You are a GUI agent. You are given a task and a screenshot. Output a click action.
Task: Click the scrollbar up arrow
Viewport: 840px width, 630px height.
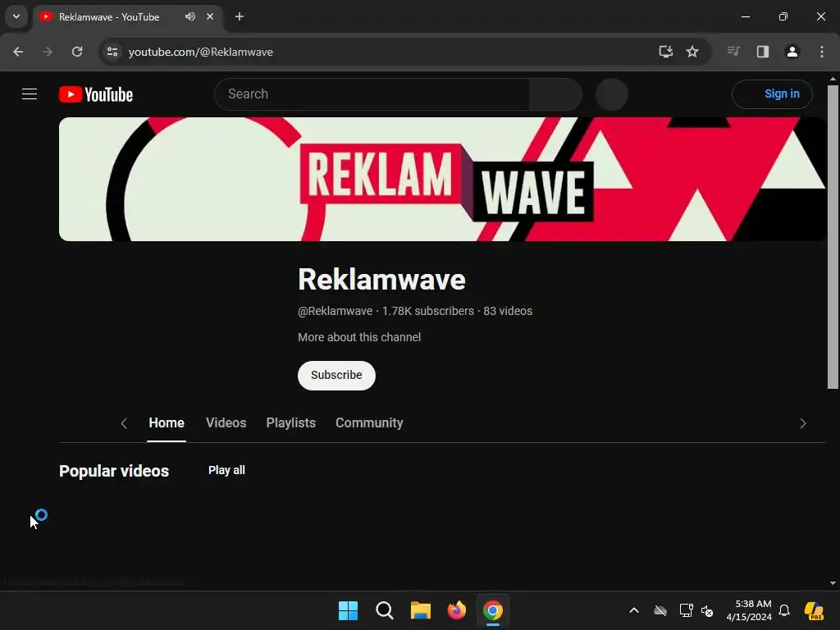click(833, 79)
